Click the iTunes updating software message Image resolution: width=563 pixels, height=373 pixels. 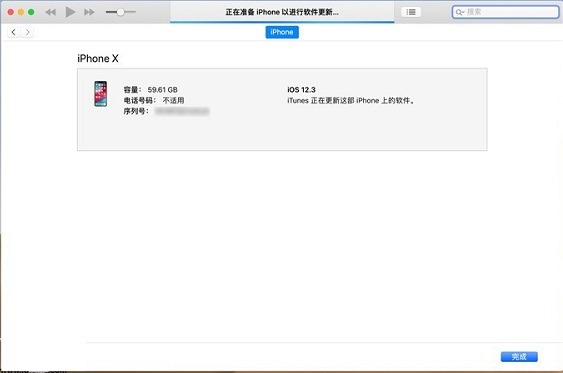pos(351,101)
